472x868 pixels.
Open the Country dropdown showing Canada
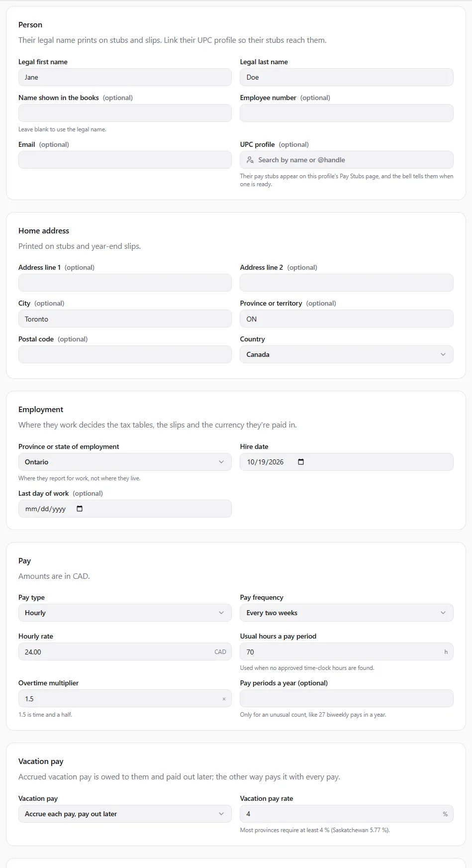347,354
